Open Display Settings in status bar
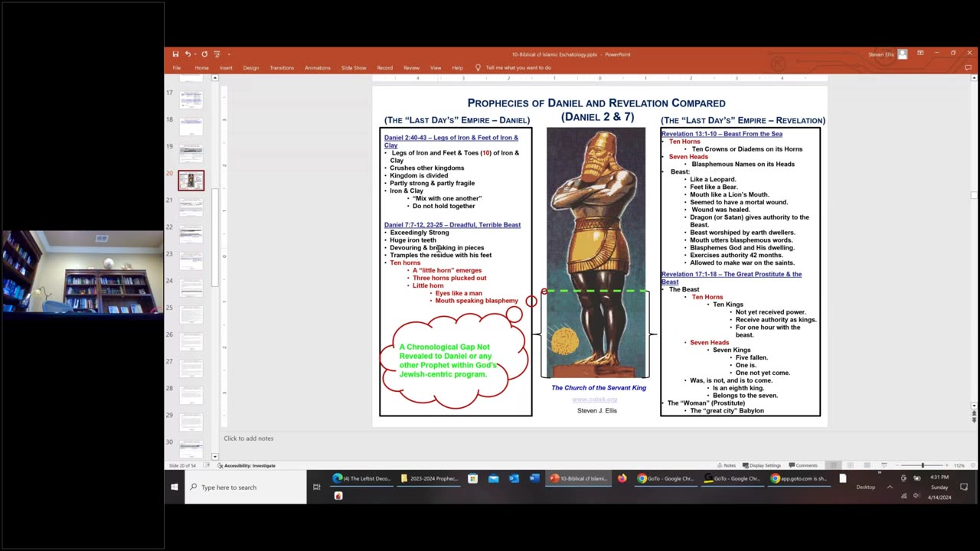Image resolution: width=980 pixels, height=551 pixels. coord(762,465)
